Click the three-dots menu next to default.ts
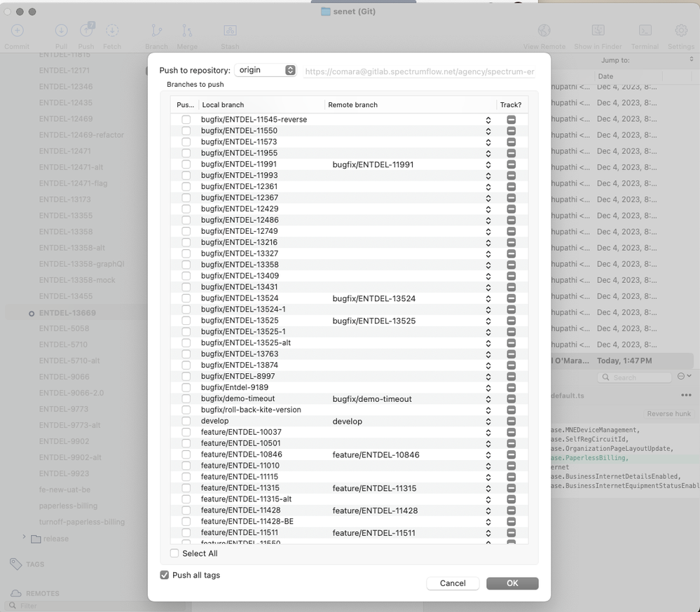The width and height of the screenshot is (700, 612). pos(686,395)
